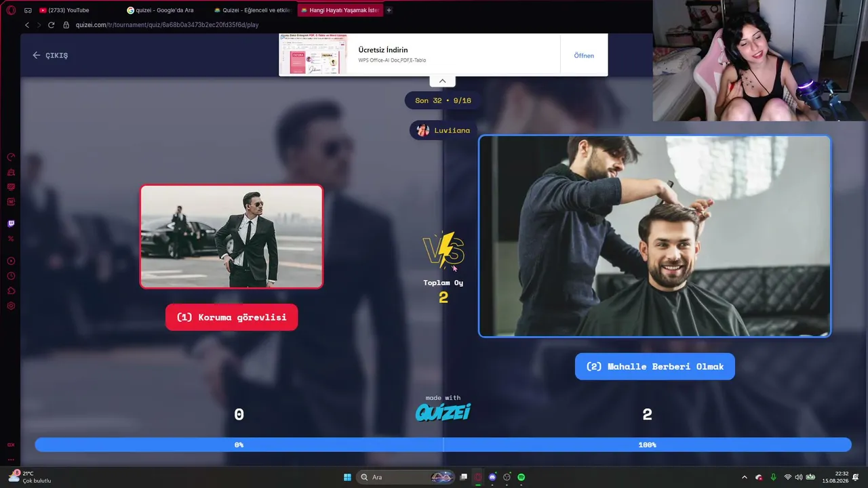Click the browser address bar URL
Viewport: 868px width, 488px height.
point(167,25)
